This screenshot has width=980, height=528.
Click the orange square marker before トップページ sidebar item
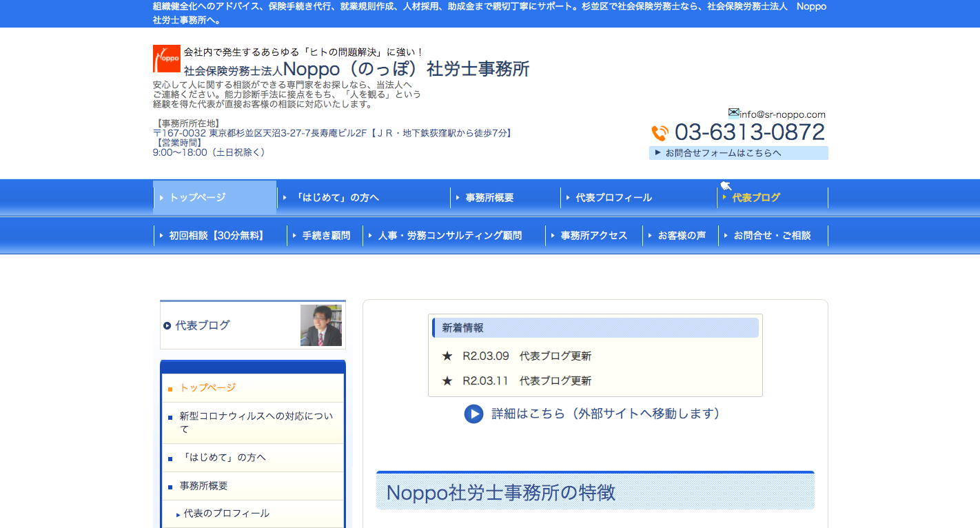click(x=170, y=388)
